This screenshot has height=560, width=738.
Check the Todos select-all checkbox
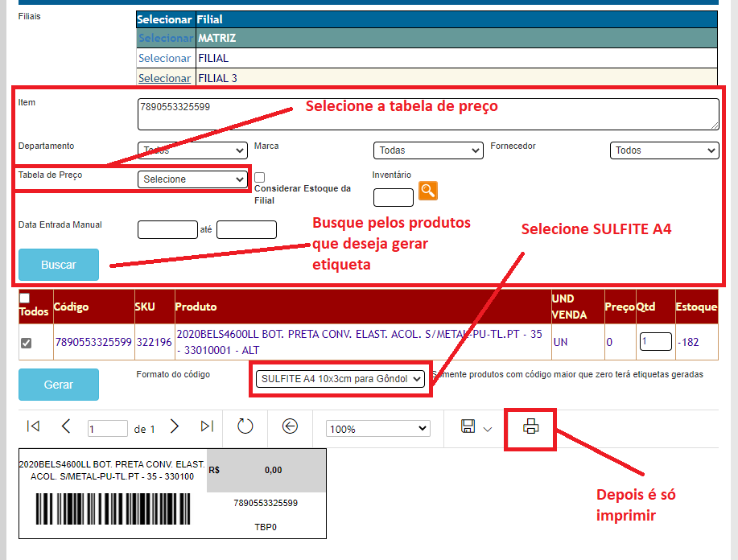(x=24, y=298)
